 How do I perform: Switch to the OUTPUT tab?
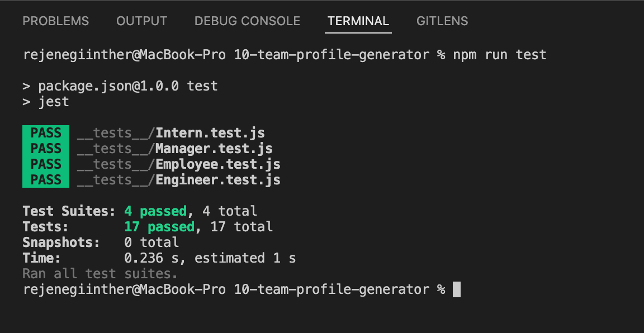(141, 21)
